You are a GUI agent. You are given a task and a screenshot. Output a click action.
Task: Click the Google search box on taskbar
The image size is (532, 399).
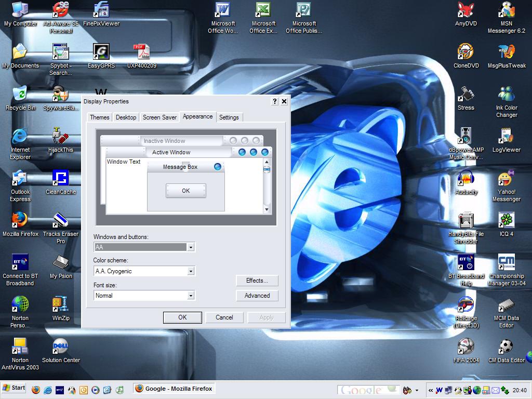pos(368,390)
